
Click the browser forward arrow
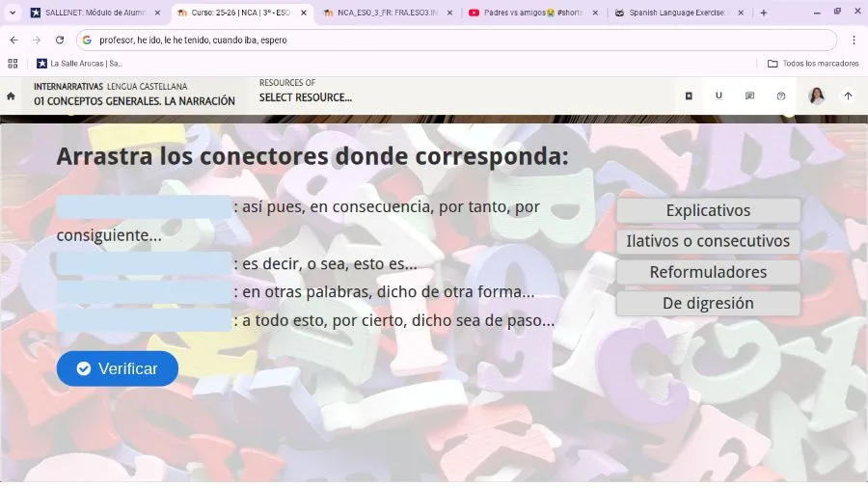[x=37, y=40]
